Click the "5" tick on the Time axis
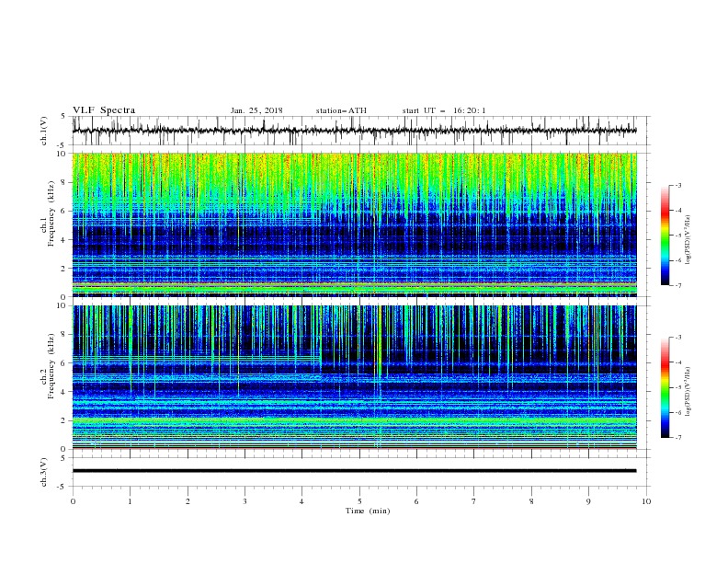The image size is (728, 563). [359, 501]
